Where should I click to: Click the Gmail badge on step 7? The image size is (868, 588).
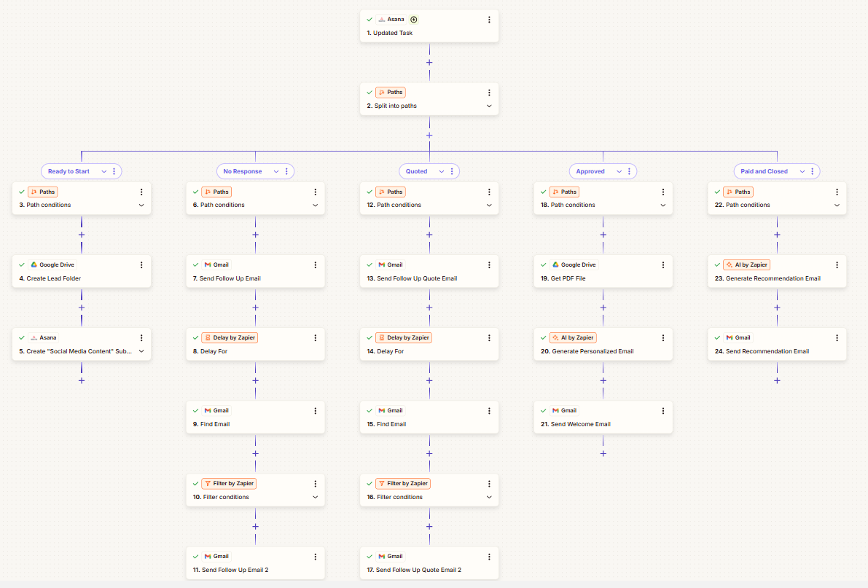216,264
